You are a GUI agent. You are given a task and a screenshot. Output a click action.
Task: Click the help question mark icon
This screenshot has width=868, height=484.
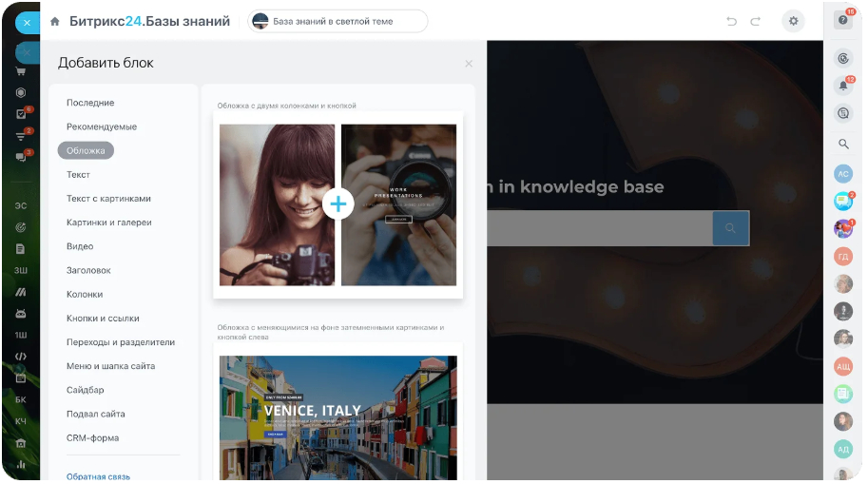pos(842,20)
